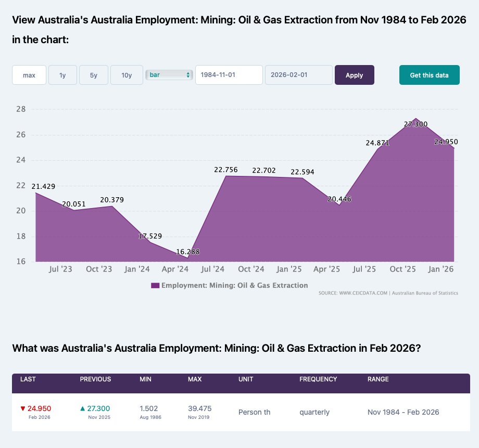Open the bar chart type dropdown
Image resolution: width=479 pixels, height=448 pixels.
pos(169,75)
